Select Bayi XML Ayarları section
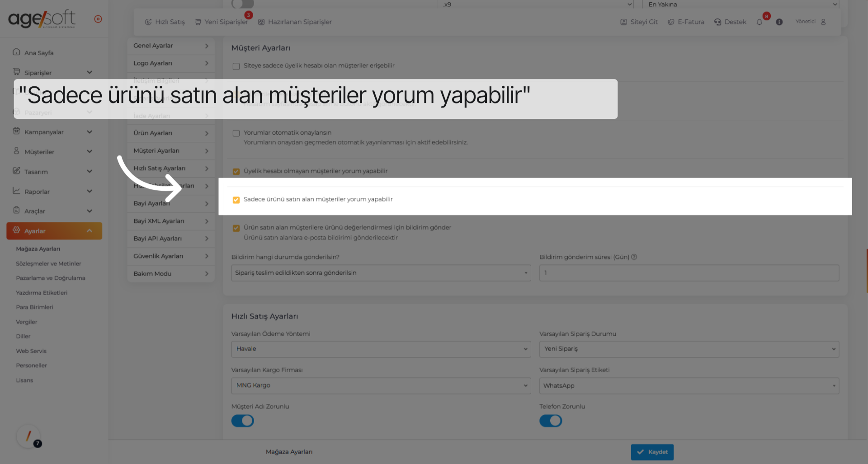Viewport: 868px width, 464px height. point(171,221)
